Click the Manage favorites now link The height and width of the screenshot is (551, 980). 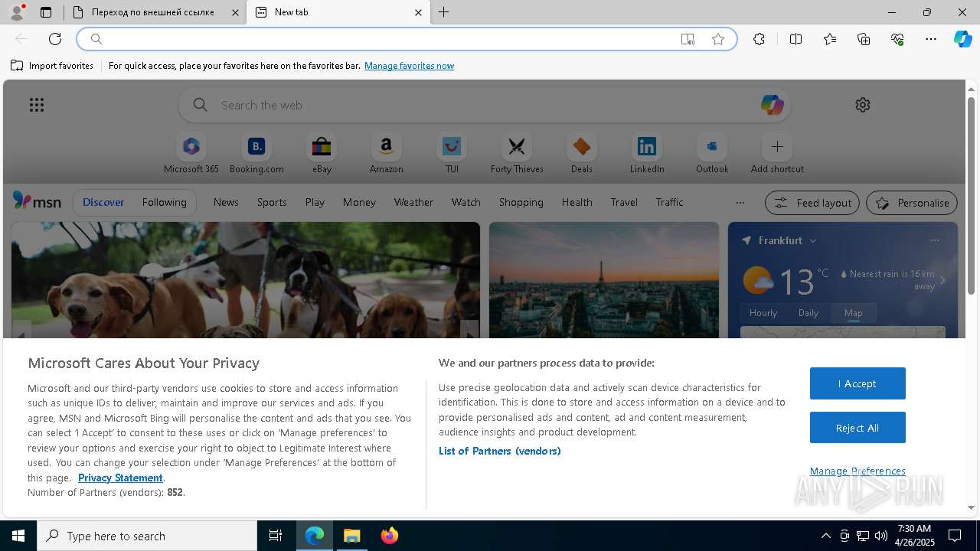(x=409, y=66)
